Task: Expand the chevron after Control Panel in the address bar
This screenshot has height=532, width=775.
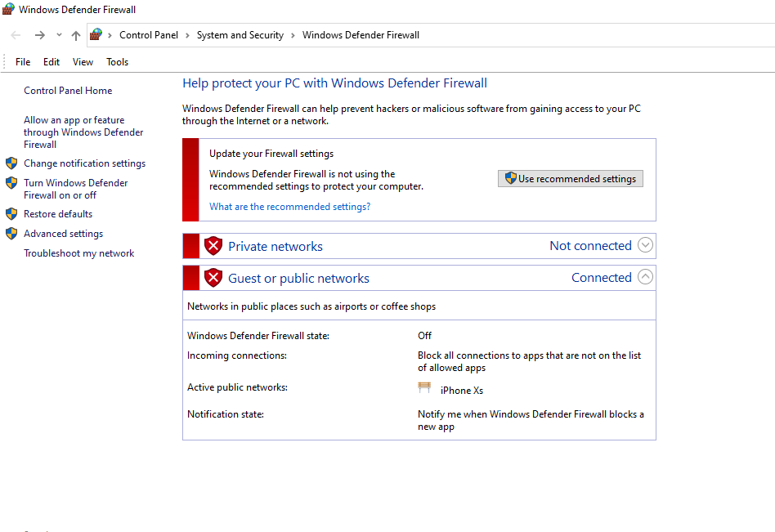Action: 187,35
